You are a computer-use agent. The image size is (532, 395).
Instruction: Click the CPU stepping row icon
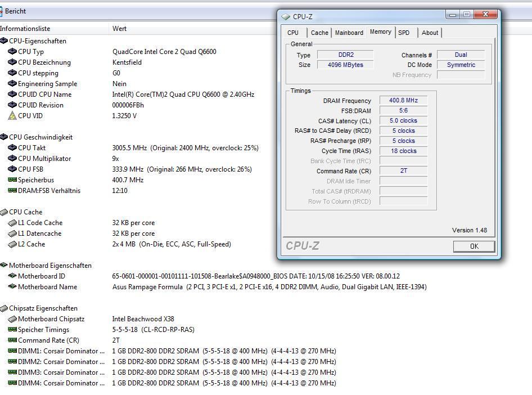click(x=12, y=73)
